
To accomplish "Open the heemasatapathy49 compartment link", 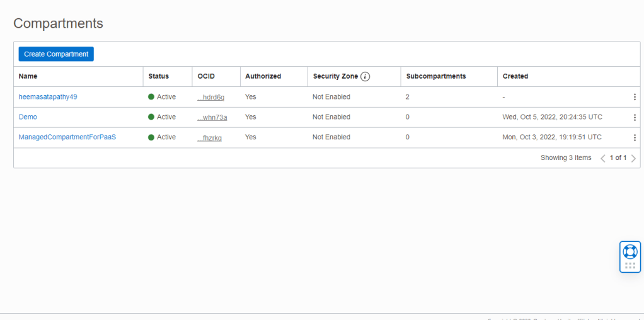I will (48, 97).
